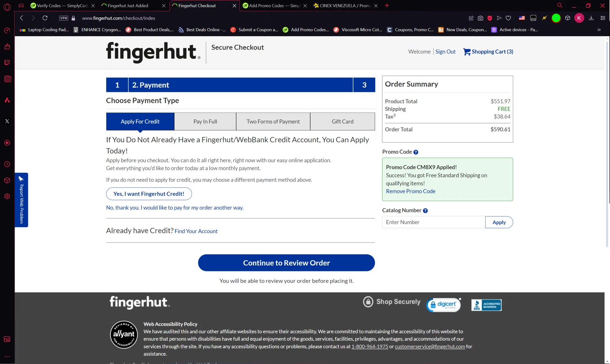Image resolution: width=610 pixels, height=364 pixels.
Task: Click Sign Out link
Action: 445,52
